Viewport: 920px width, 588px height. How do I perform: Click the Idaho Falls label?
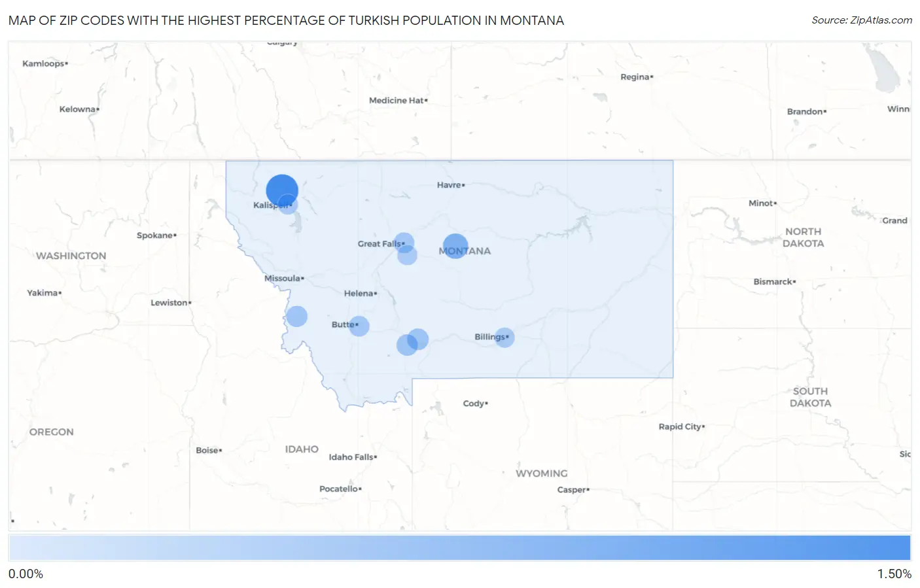[353, 457]
